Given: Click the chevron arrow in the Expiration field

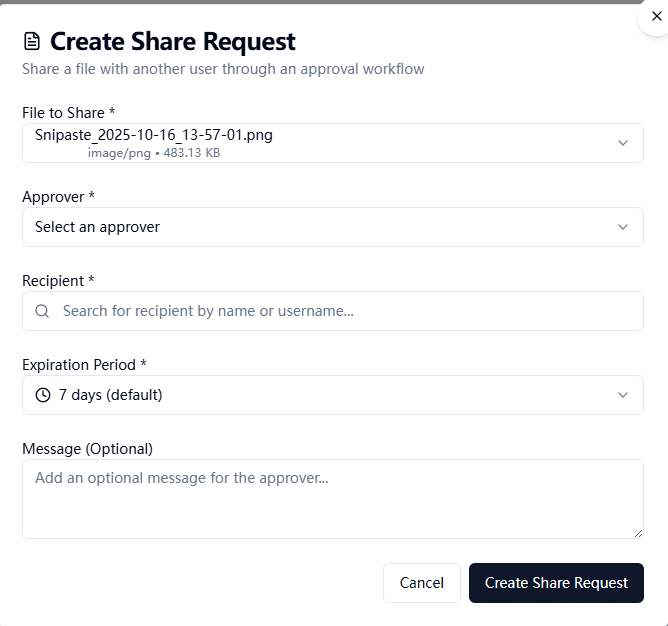Looking at the screenshot, I should (x=623, y=395).
